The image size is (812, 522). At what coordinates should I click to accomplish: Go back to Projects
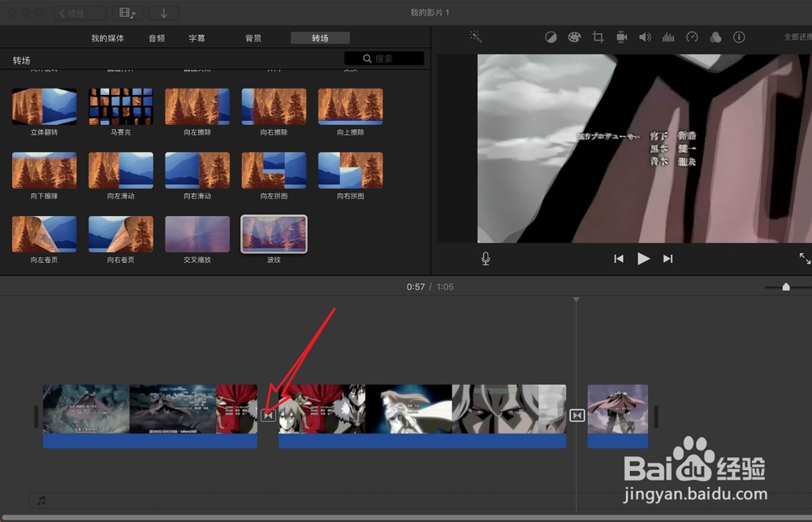(x=80, y=13)
